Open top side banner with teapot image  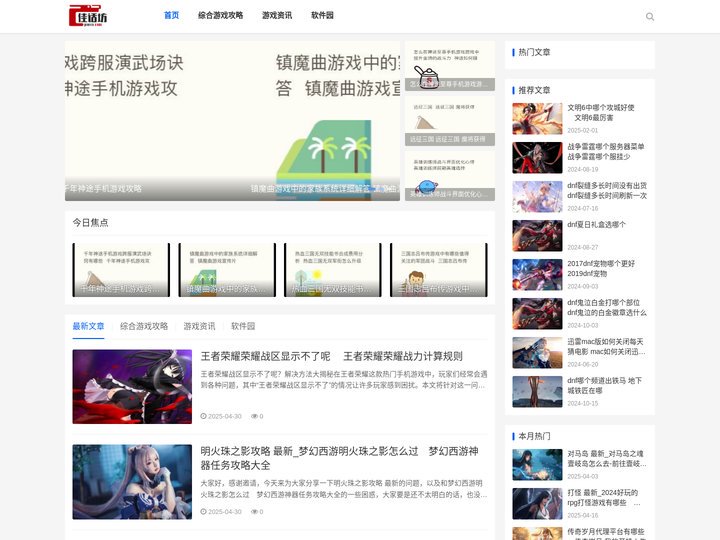pos(450,66)
